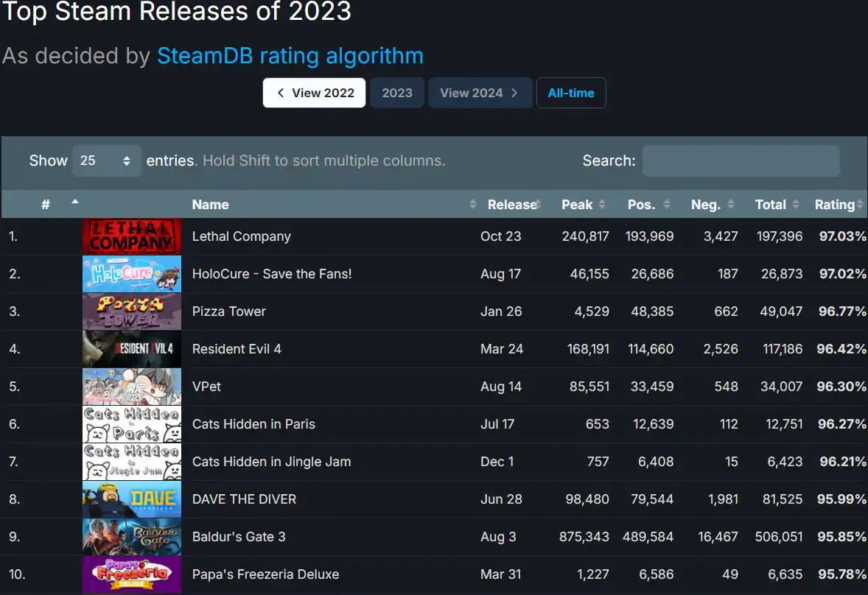Switch to View 2024 releases

480,93
